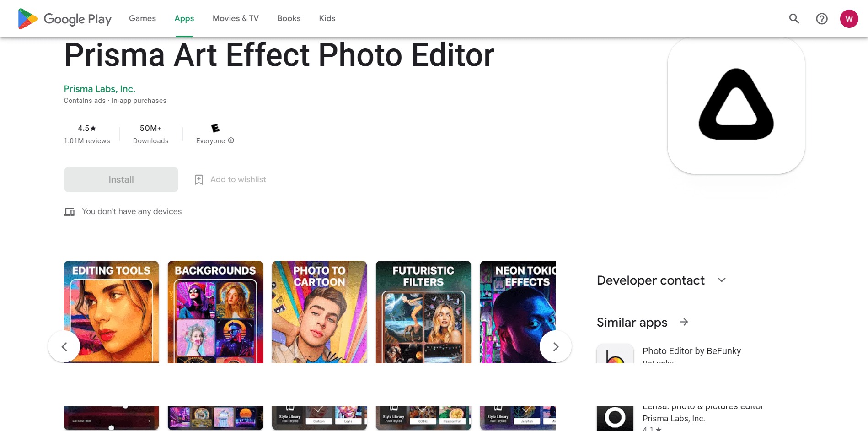
Task: Open Similar apps arrow
Action: tap(684, 322)
